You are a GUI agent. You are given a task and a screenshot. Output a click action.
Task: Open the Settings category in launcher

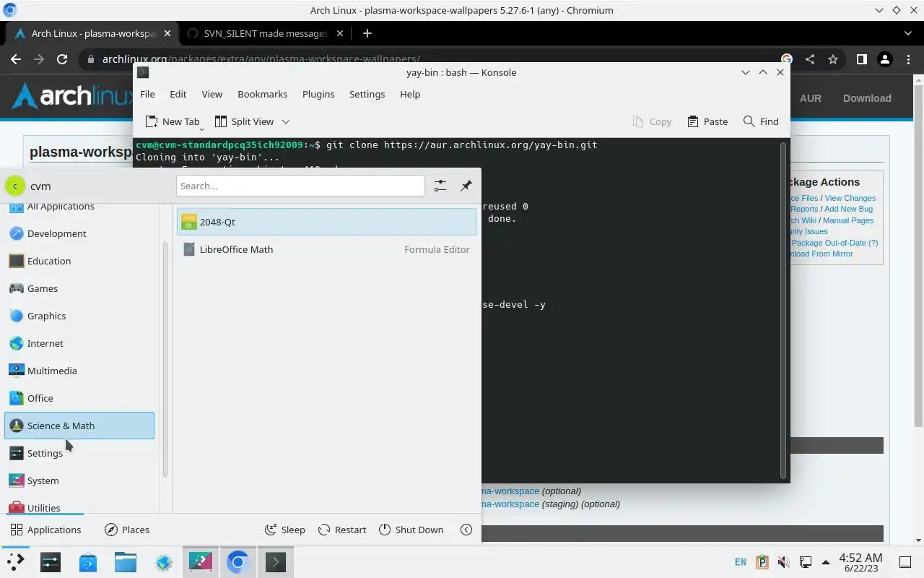[x=79, y=453]
